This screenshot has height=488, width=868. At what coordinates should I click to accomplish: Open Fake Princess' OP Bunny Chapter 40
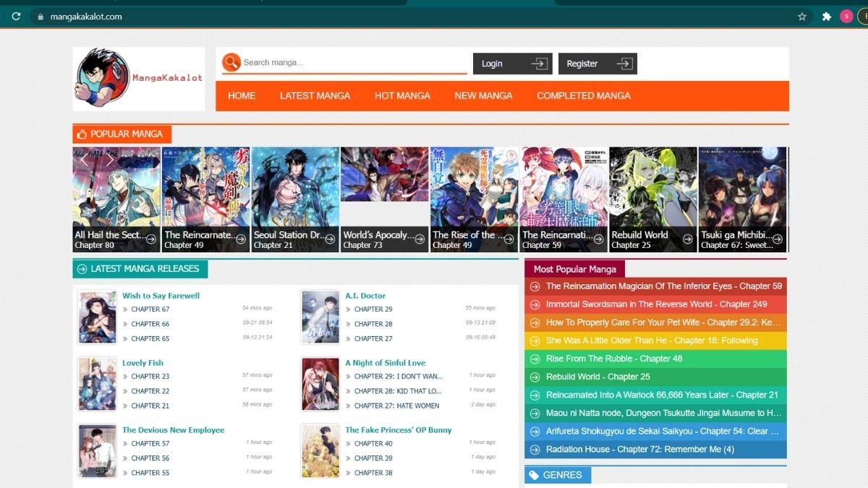pos(373,444)
